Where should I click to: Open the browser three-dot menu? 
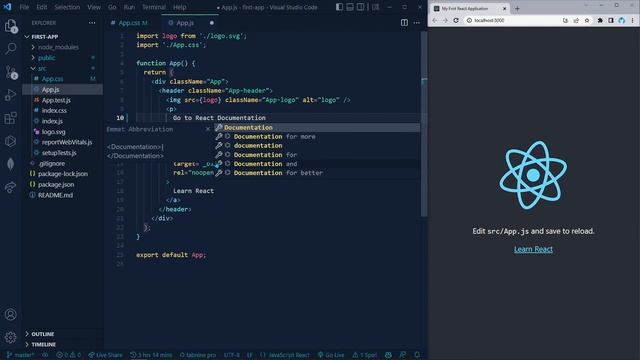[633, 20]
